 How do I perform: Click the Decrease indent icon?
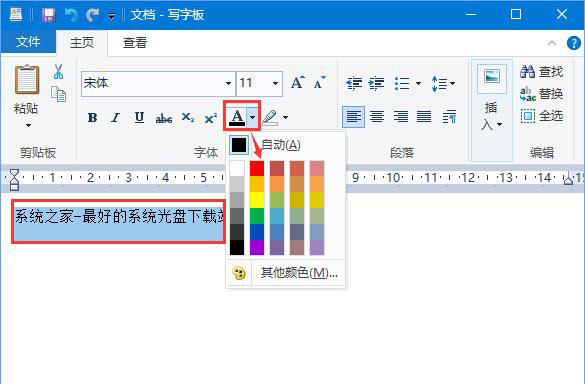(x=354, y=83)
